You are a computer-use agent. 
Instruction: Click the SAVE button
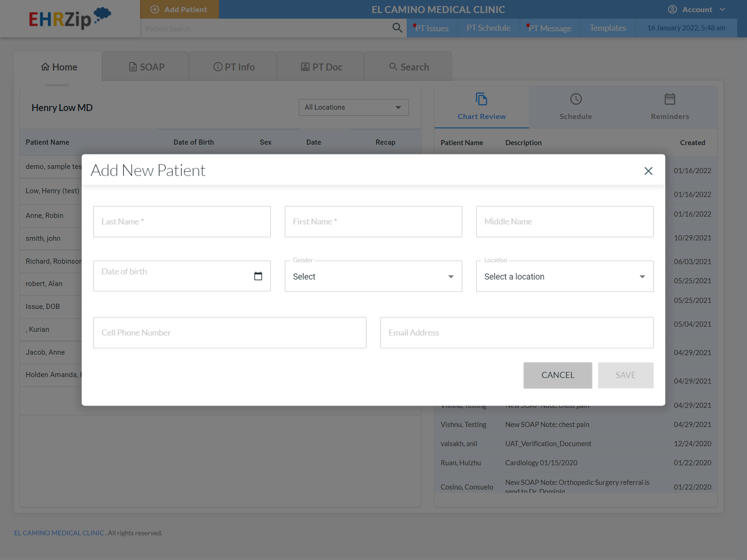click(626, 375)
